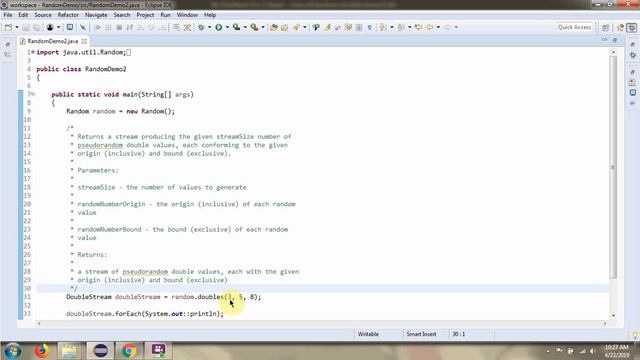Viewport: 640px width, 360px height.
Task: Click the Back navigation arrow icon
Action: 429,27
